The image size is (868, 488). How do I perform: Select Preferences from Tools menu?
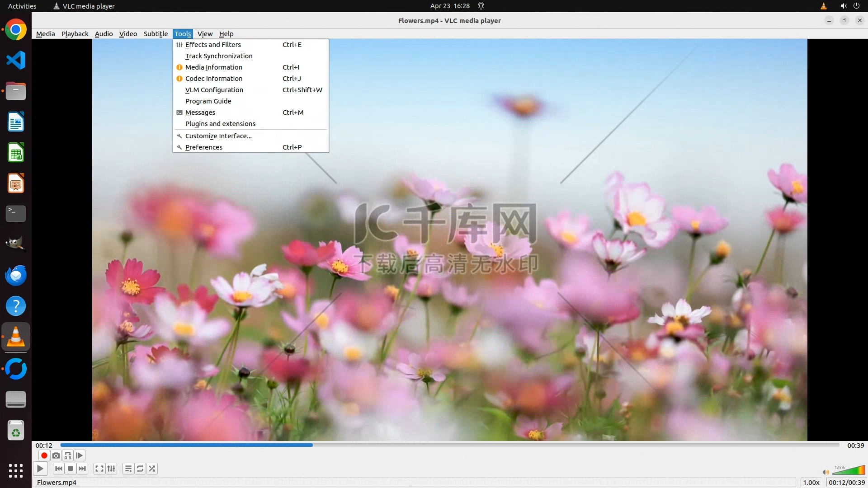(204, 147)
